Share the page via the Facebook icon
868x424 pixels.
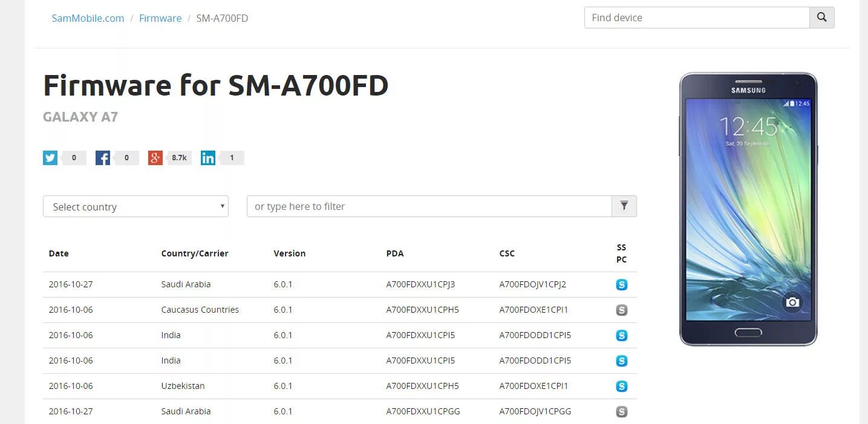[x=103, y=158]
